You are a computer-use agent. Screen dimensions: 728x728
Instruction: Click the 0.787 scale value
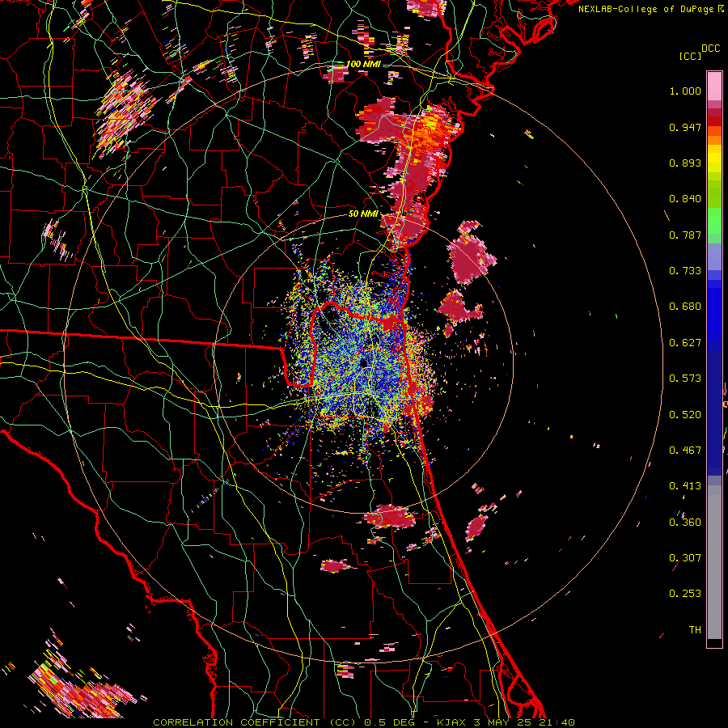[x=685, y=235]
